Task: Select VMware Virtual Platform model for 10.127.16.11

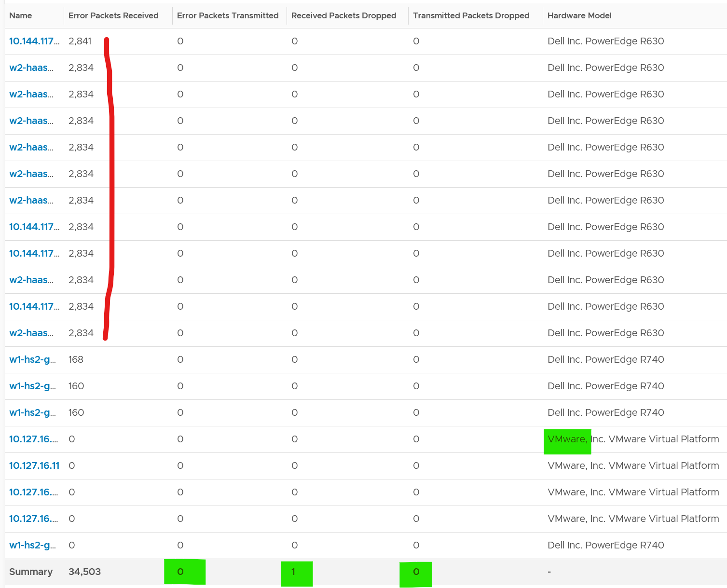Action: point(633,465)
